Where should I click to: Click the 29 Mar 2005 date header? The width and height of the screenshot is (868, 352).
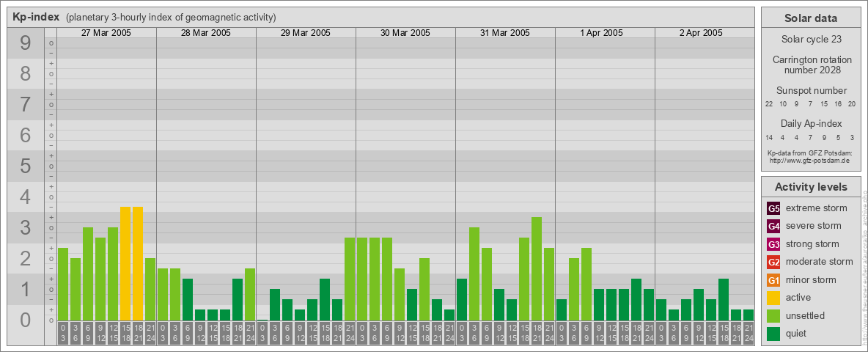306,33
